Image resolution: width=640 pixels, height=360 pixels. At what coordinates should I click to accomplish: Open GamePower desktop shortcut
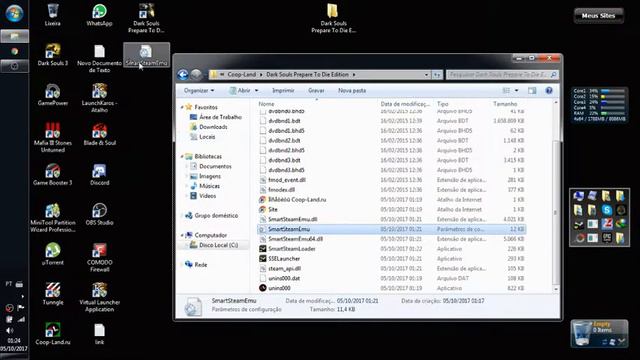point(53,95)
